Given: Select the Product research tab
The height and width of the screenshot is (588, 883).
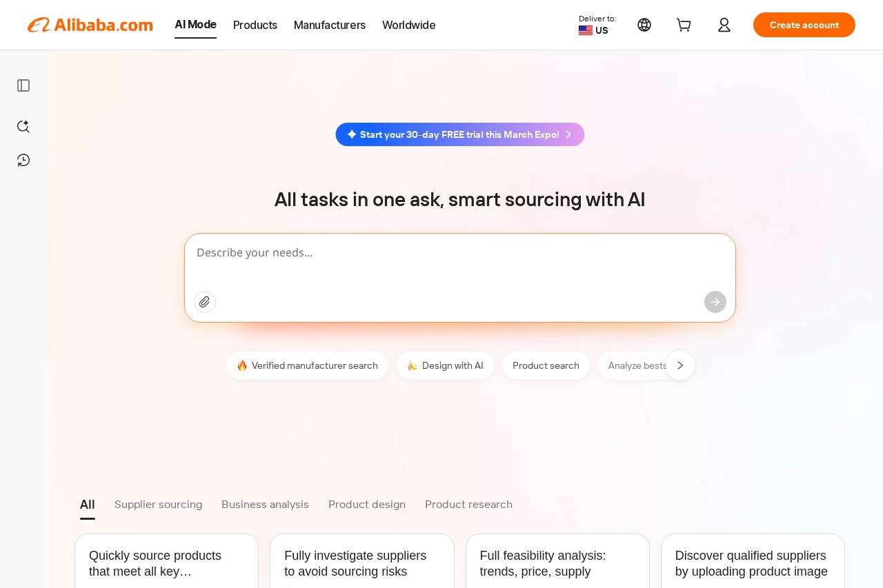Looking at the screenshot, I should point(468,504).
